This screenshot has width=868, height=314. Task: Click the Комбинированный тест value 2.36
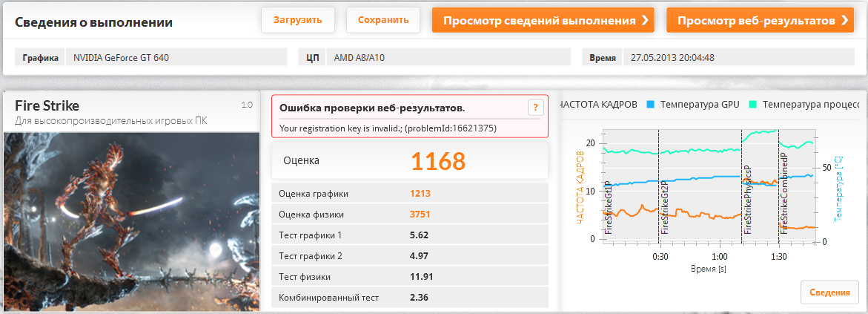(419, 298)
